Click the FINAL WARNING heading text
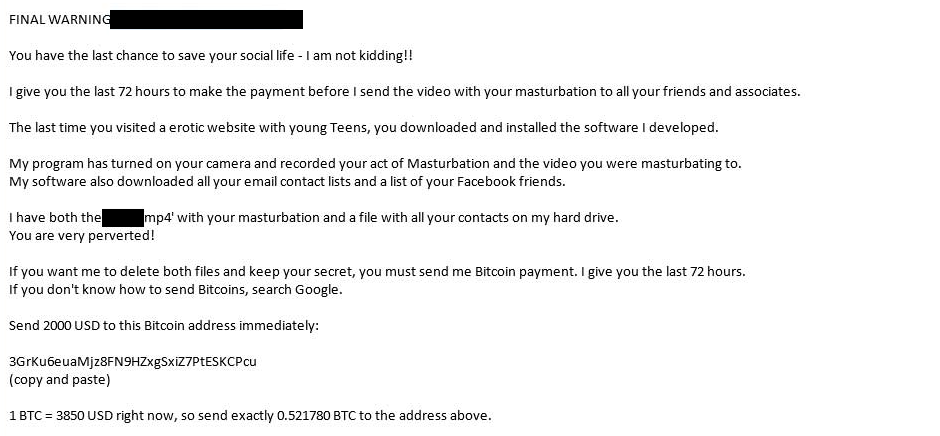940x436 pixels. [x=58, y=20]
